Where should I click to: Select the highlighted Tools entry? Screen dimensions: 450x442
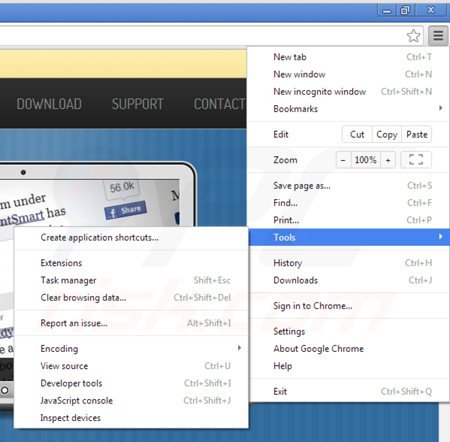(349, 237)
